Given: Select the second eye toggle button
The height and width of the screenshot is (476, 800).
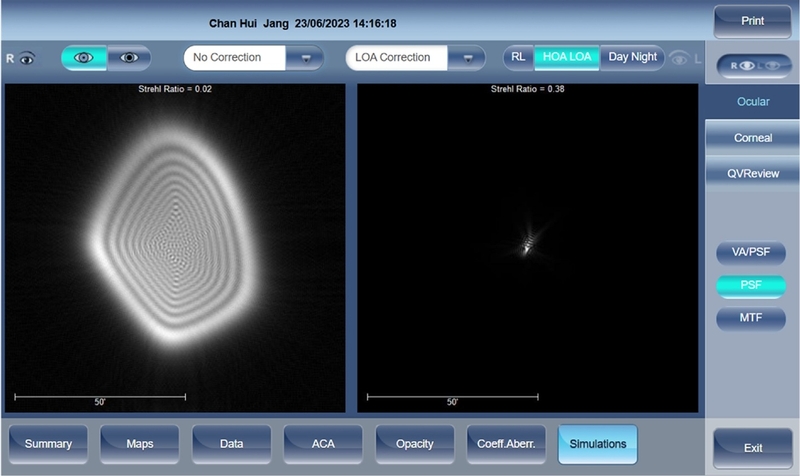Looking at the screenshot, I should [x=130, y=58].
